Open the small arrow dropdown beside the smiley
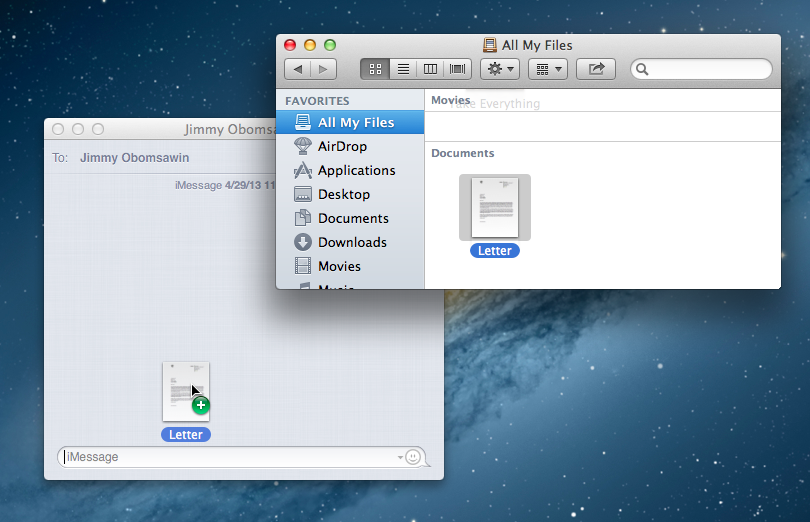Screen dimensions: 810x522 [400, 457]
